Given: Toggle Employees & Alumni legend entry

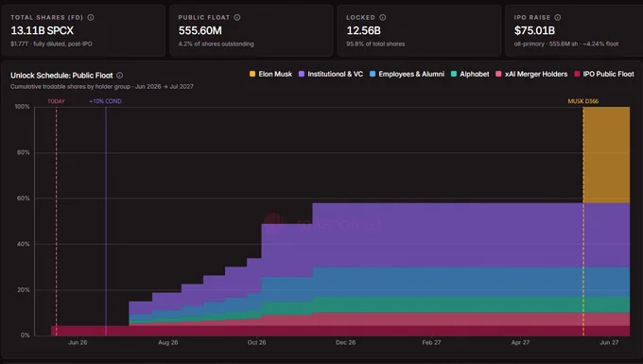Looking at the screenshot, I should tap(407, 74).
